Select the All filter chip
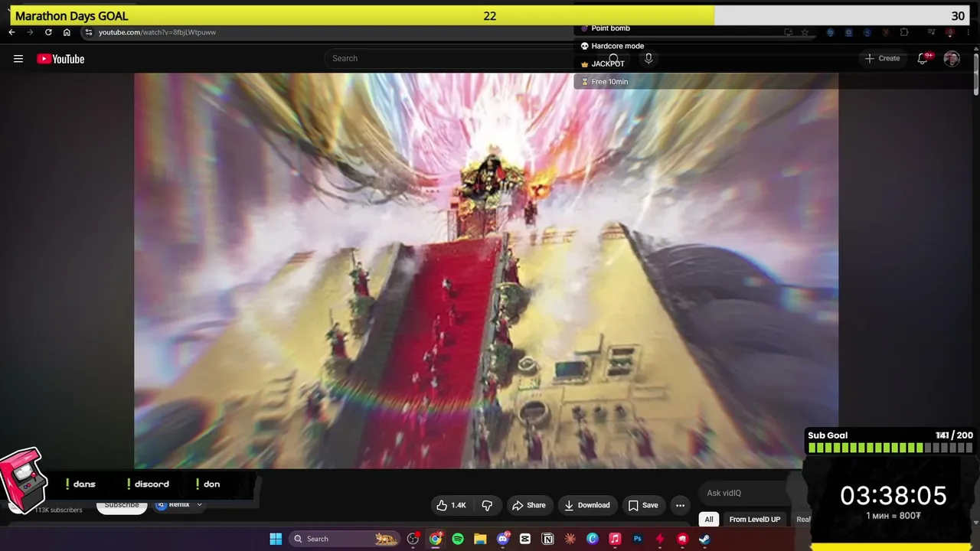 (x=709, y=520)
